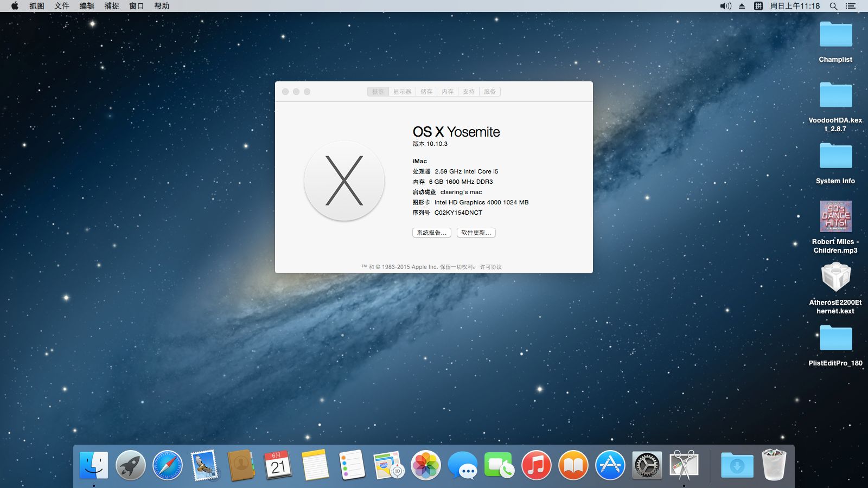Open the Apple menu

tap(15, 6)
